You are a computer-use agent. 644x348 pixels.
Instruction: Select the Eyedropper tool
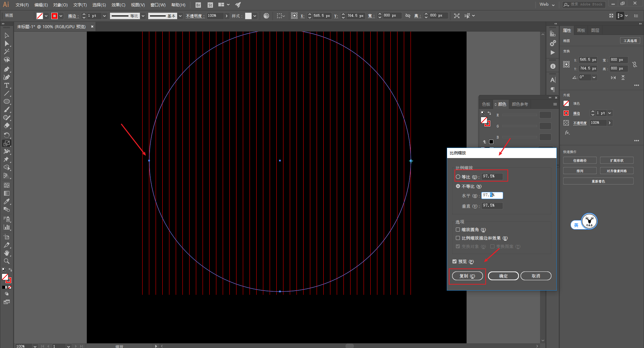tap(6, 202)
